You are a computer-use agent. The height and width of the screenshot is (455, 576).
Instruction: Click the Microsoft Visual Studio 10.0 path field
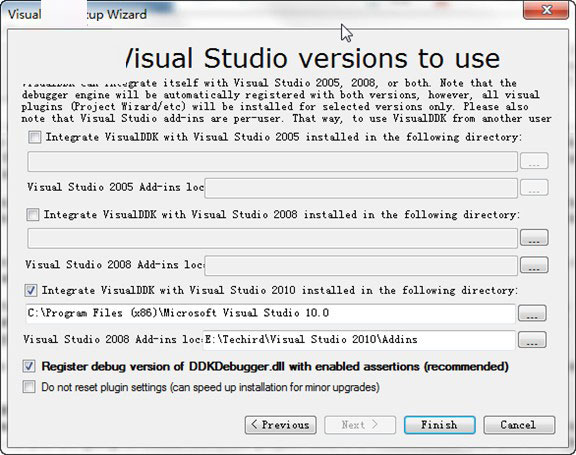click(x=270, y=313)
